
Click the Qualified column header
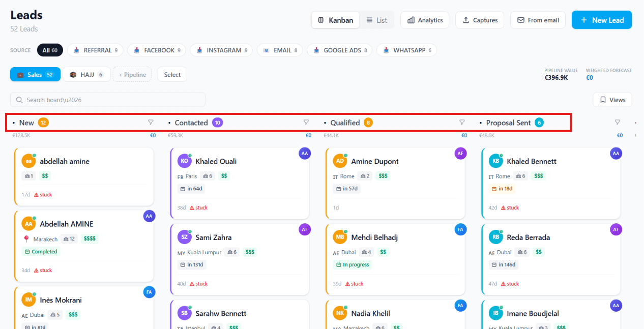pyautogui.click(x=345, y=123)
